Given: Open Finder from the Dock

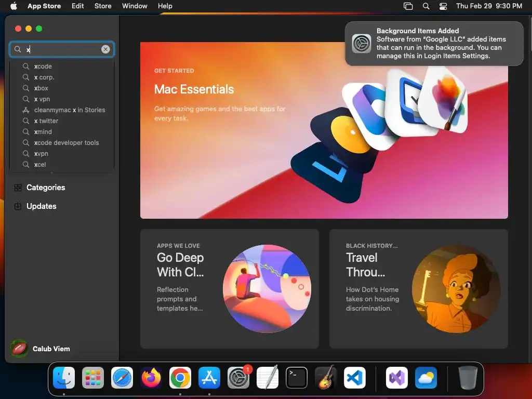Looking at the screenshot, I should [64, 378].
